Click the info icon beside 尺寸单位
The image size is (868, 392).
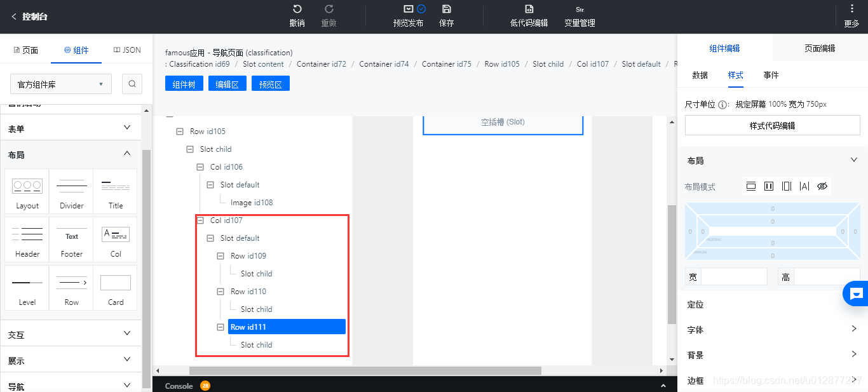click(x=723, y=105)
